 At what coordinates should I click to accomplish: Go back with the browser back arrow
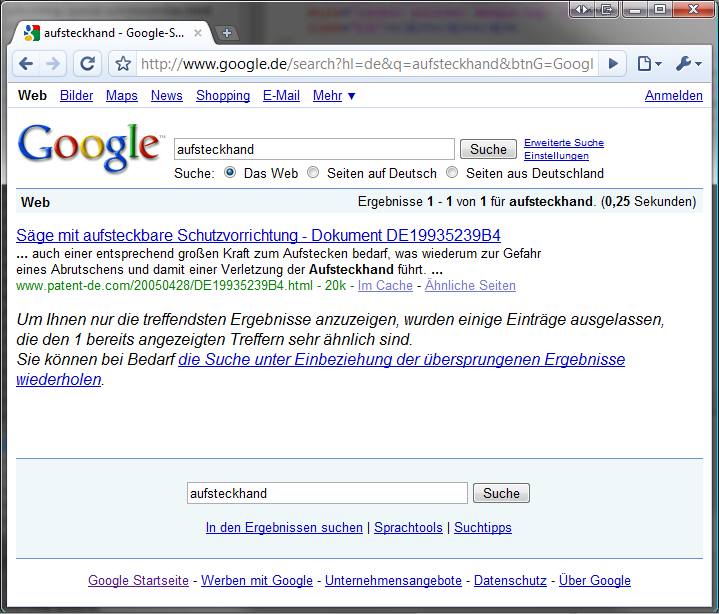pos(26,63)
